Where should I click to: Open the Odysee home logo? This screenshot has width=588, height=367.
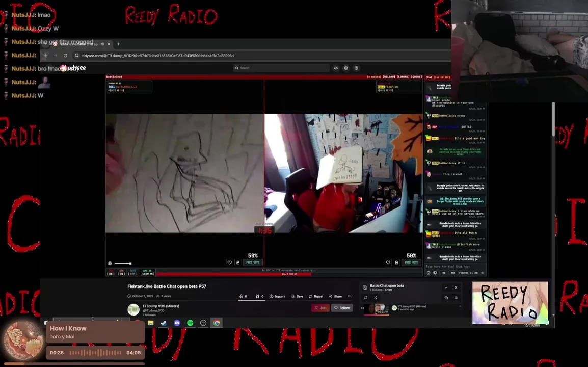(73, 68)
